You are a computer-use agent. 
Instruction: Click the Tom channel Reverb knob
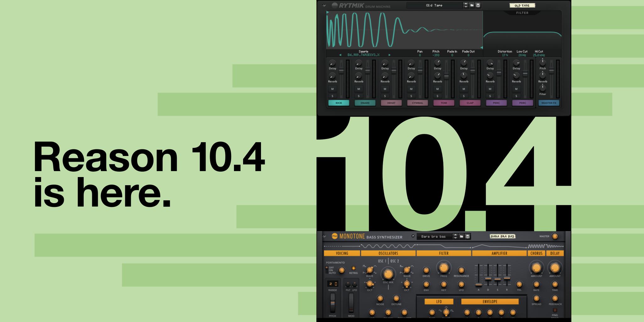tap(437, 76)
